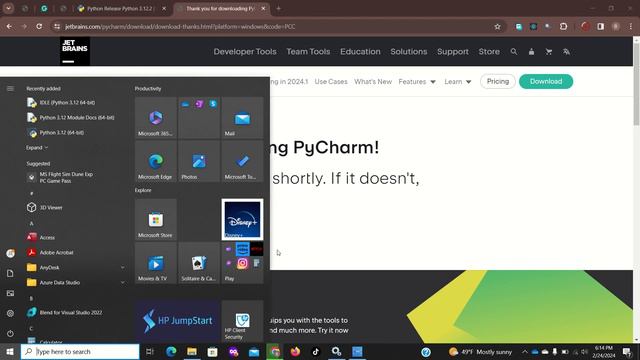
Task: Click the Windows Start button
Action: pyautogui.click(x=10, y=351)
